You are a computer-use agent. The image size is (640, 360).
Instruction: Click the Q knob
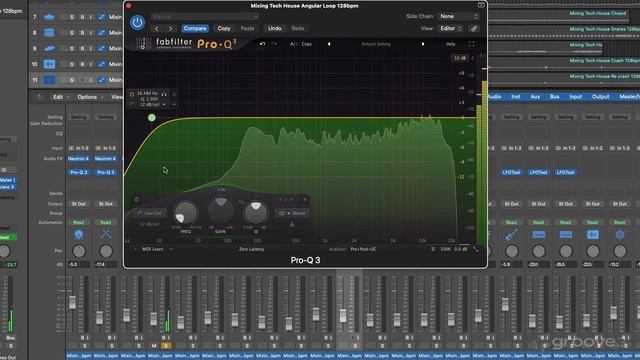(256, 212)
